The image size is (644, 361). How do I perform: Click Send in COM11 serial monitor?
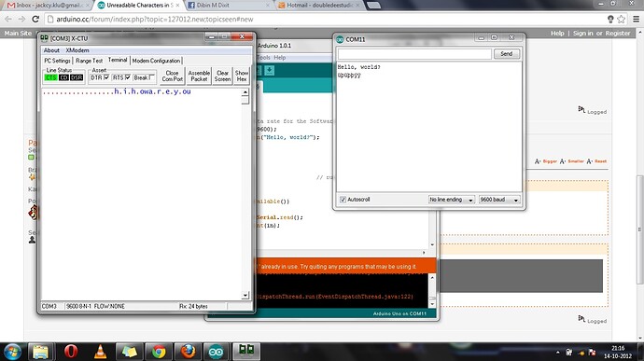pyautogui.click(x=507, y=54)
